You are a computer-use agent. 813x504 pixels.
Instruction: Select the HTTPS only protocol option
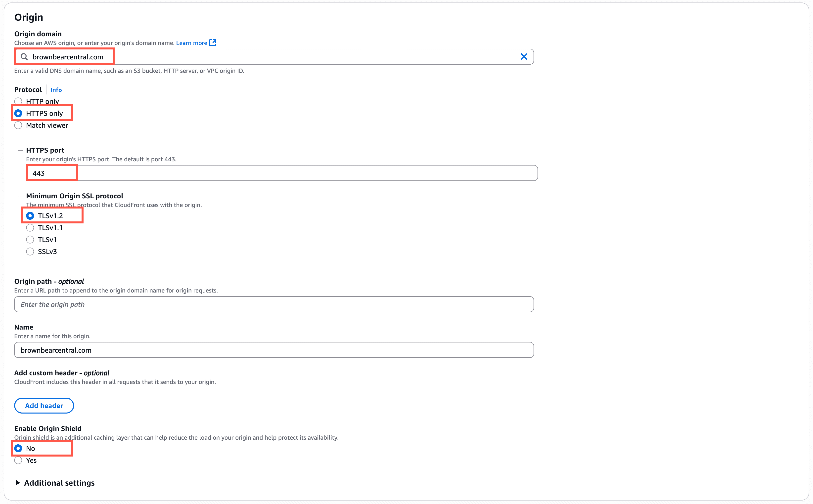coord(18,113)
